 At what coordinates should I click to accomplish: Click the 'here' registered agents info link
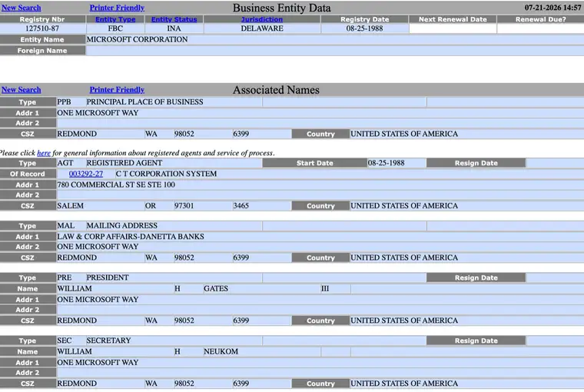(44, 153)
